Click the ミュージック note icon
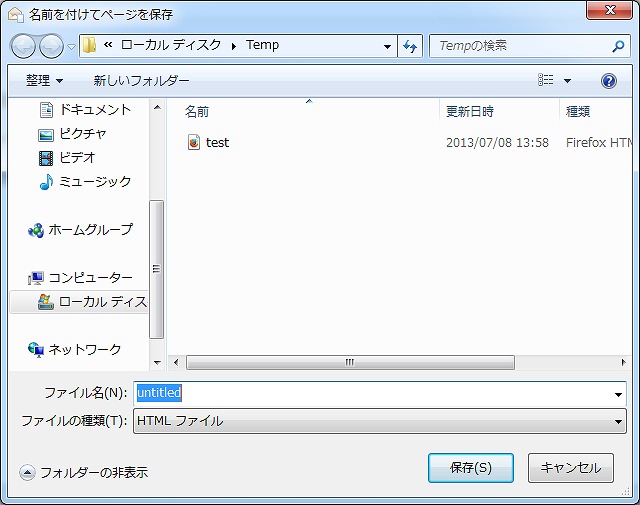640x505 pixels. pyautogui.click(x=46, y=182)
